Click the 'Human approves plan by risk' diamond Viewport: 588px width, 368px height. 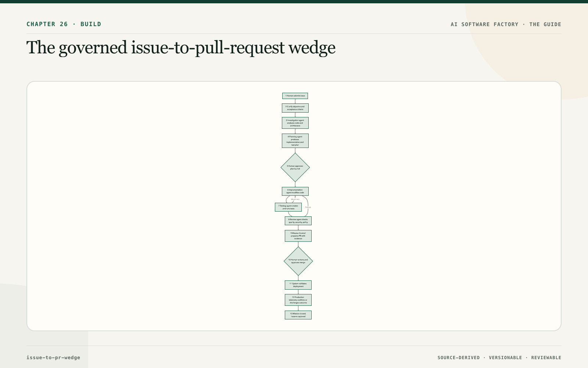point(295,167)
